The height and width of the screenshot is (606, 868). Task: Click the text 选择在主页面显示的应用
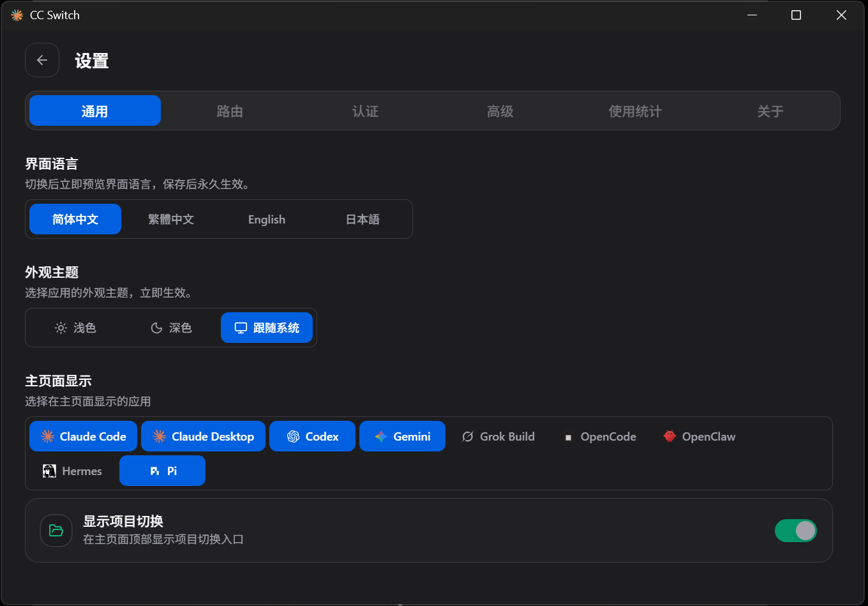point(88,402)
